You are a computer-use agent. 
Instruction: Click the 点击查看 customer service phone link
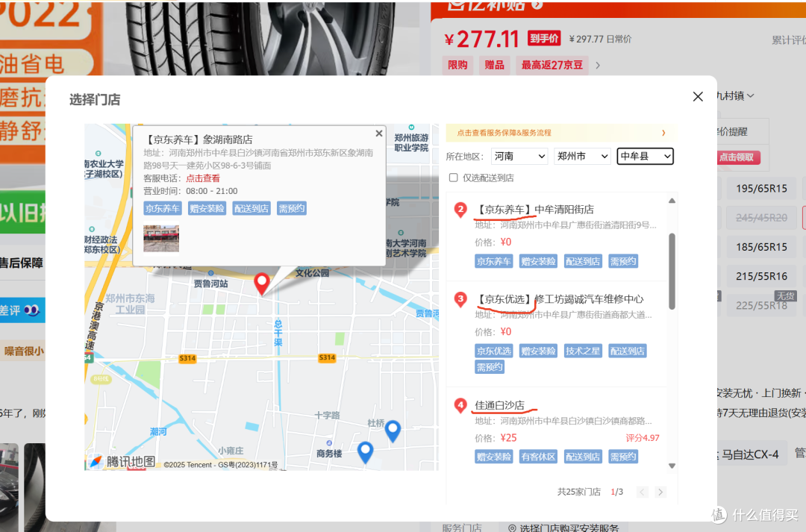(x=202, y=178)
